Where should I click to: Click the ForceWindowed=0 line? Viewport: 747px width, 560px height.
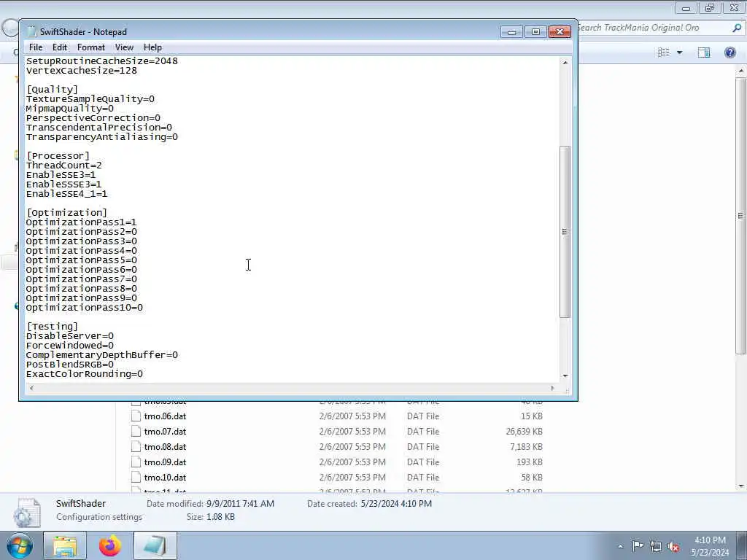[69, 346]
